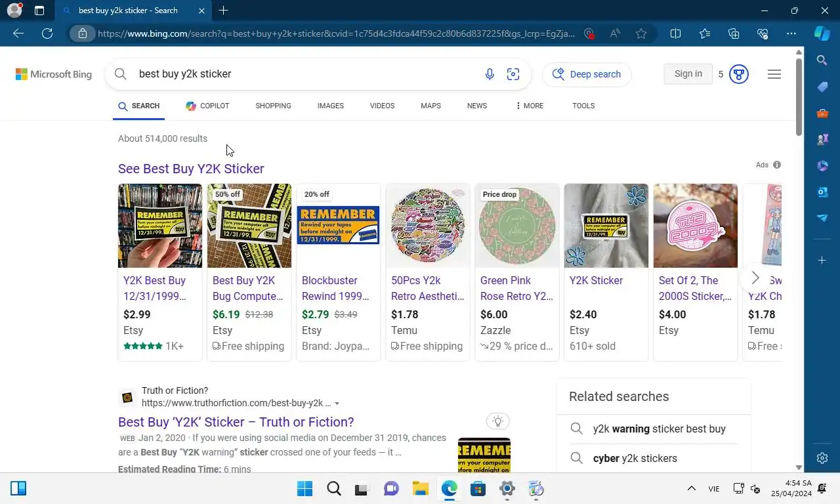Open new tab plus button
Screen dimensions: 840x504
223,10
